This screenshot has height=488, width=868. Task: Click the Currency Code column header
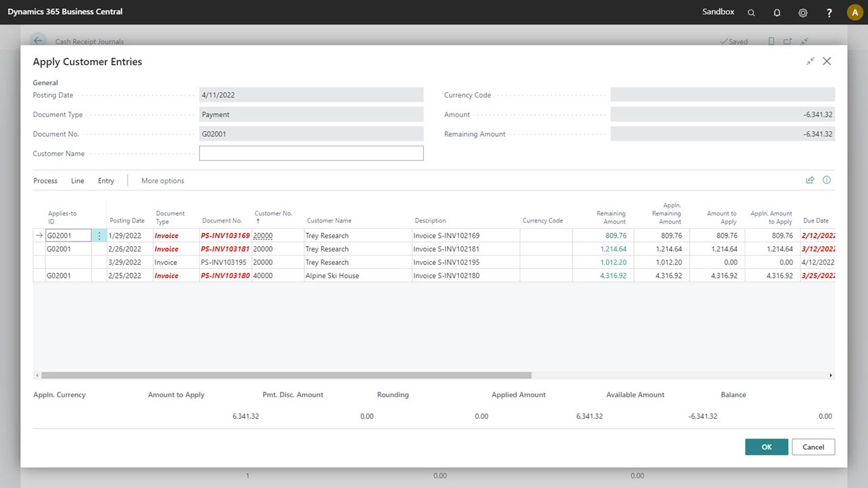coord(542,221)
